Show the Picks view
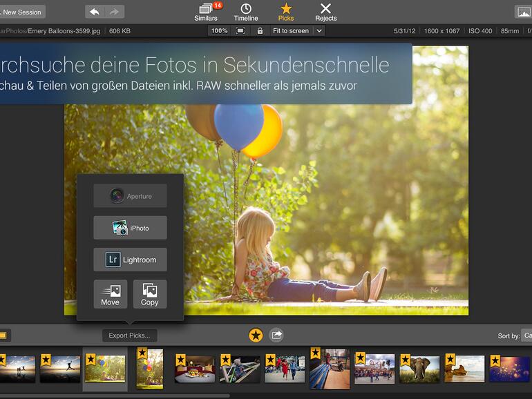Viewport: 532px width, 399px height. (x=286, y=12)
